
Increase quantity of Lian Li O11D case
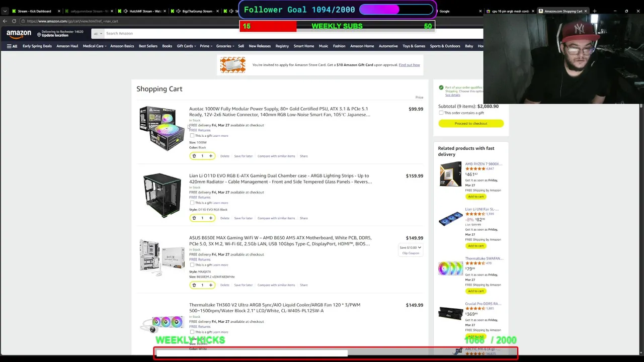tap(211, 218)
